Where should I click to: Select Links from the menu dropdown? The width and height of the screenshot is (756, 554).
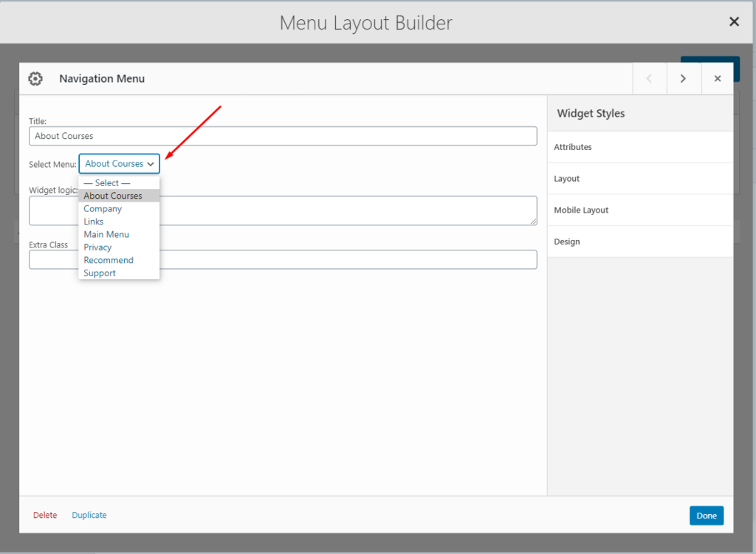point(93,221)
